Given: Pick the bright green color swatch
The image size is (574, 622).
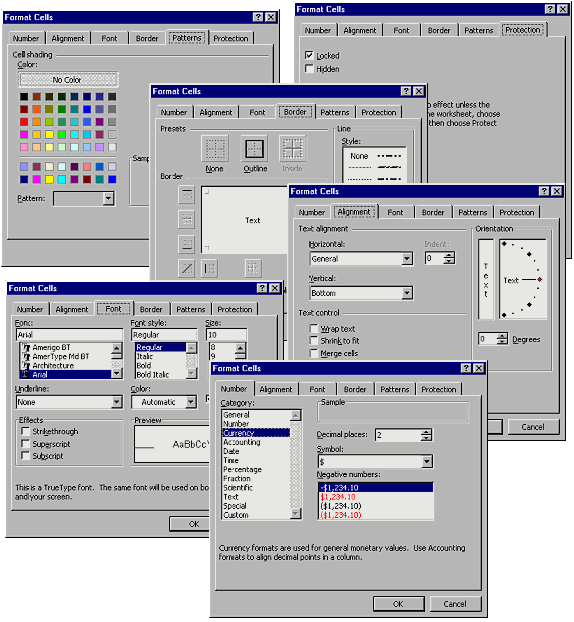Looking at the screenshot, I should point(62,134).
